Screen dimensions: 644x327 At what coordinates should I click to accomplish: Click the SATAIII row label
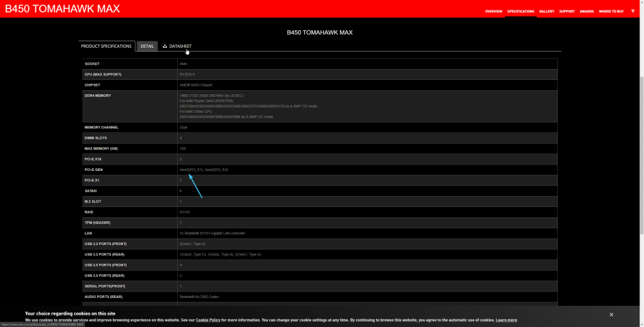91,191
